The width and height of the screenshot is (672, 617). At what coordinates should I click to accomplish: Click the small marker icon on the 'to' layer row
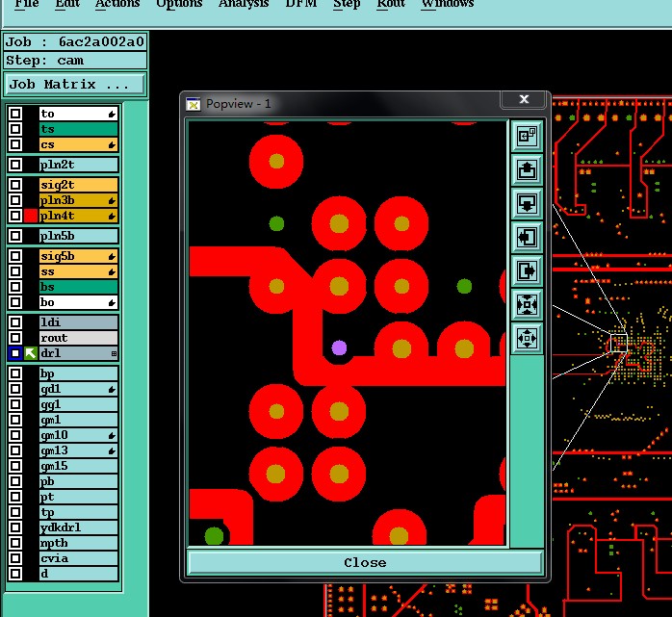(x=112, y=114)
